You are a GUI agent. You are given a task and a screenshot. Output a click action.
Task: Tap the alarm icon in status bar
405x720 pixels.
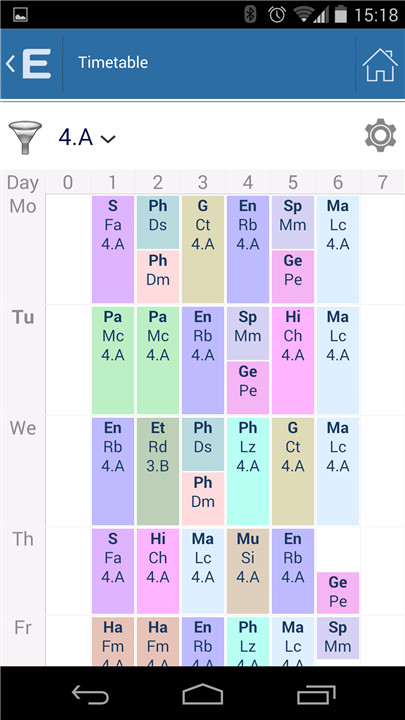(277, 15)
